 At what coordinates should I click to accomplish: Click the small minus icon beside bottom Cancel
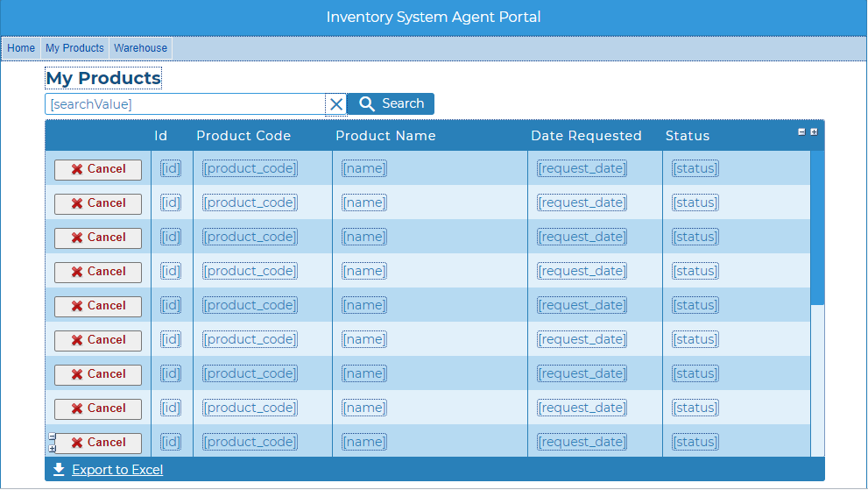pyautogui.click(x=52, y=437)
